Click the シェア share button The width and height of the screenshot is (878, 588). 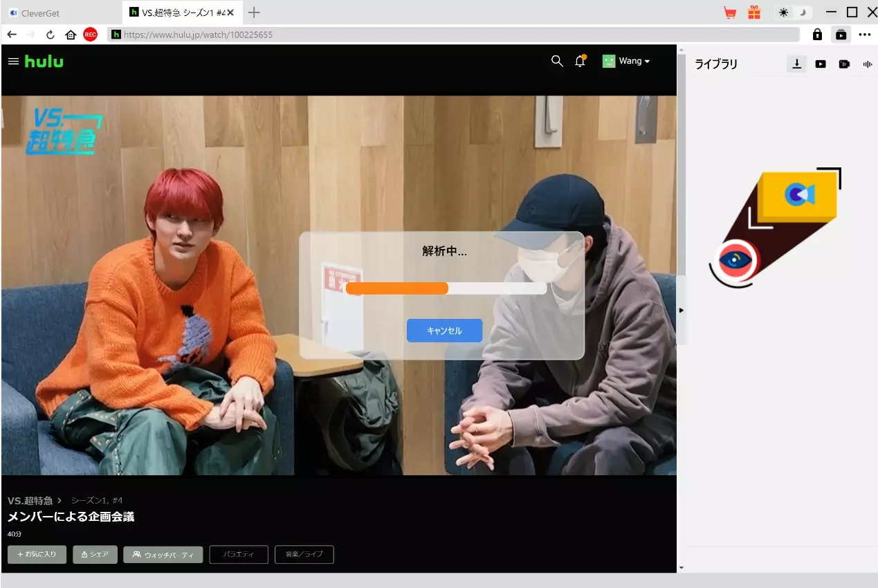pos(95,554)
